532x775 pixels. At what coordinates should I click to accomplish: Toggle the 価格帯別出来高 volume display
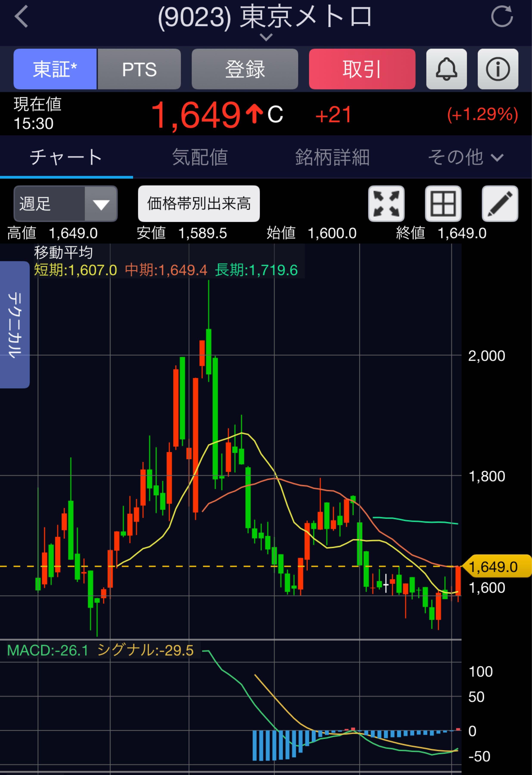click(199, 203)
